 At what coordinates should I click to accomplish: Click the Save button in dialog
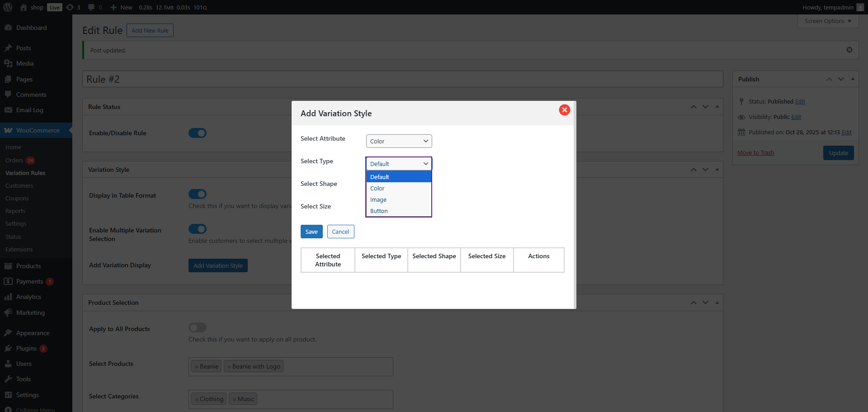tap(311, 232)
